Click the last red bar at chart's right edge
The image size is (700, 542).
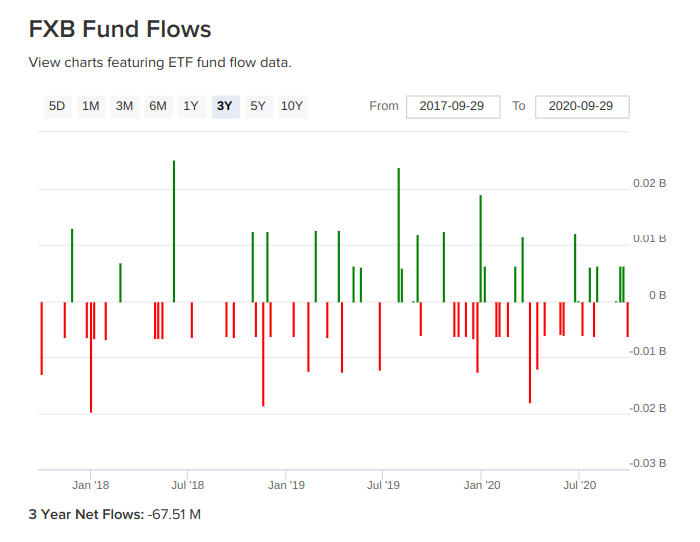[628, 319]
